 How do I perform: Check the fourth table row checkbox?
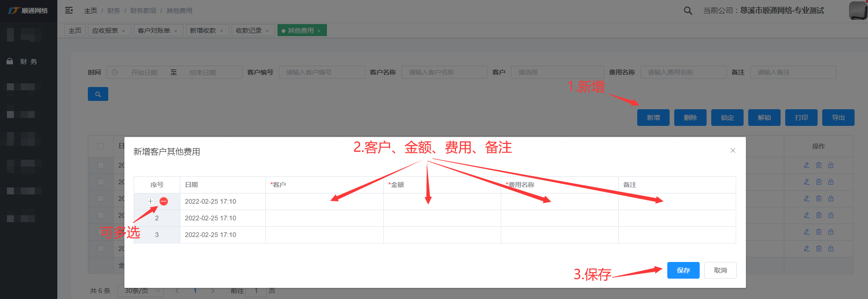pyautogui.click(x=101, y=215)
